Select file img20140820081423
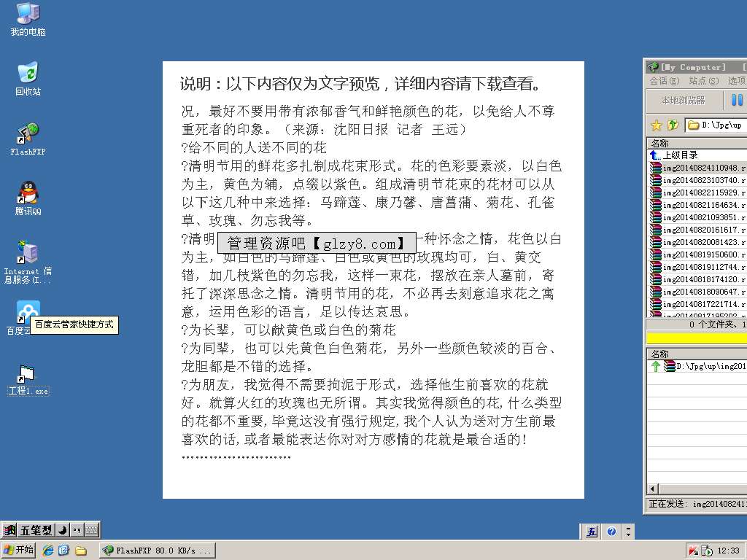 tap(698, 242)
